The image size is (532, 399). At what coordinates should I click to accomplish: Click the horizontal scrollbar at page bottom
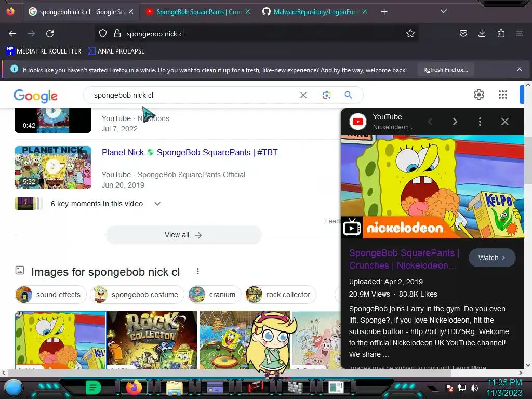tap(229, 373)
